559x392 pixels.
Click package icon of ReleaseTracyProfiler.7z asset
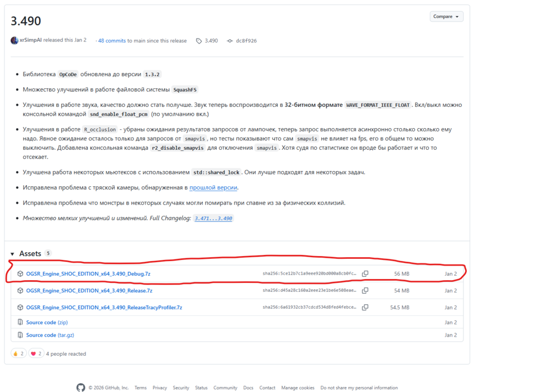pyautogui.click(x=20, y=307)
